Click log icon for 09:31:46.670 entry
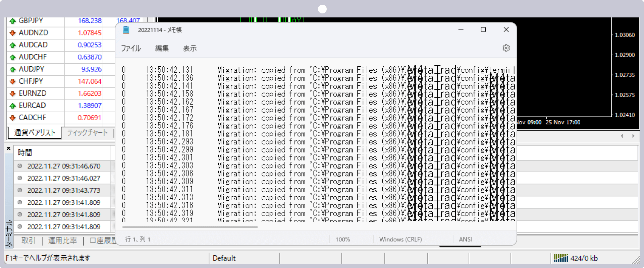644x268 pixels. pos(20,166)
